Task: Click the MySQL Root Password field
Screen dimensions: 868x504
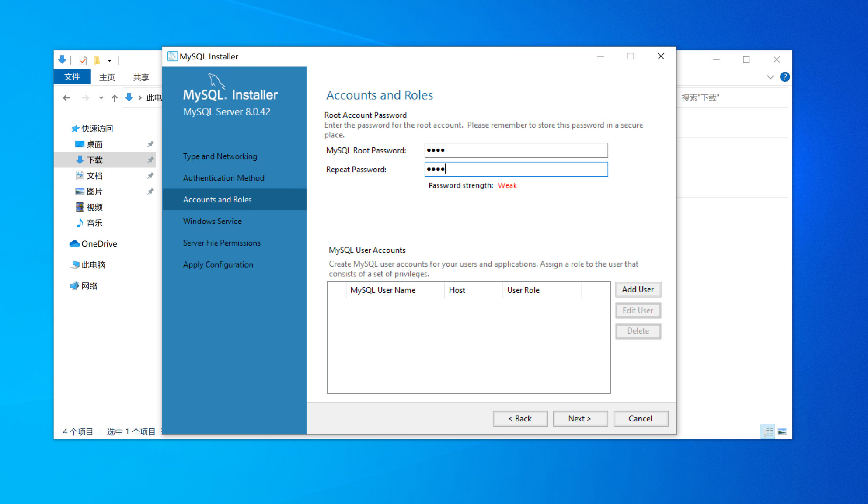Action: 516,150
